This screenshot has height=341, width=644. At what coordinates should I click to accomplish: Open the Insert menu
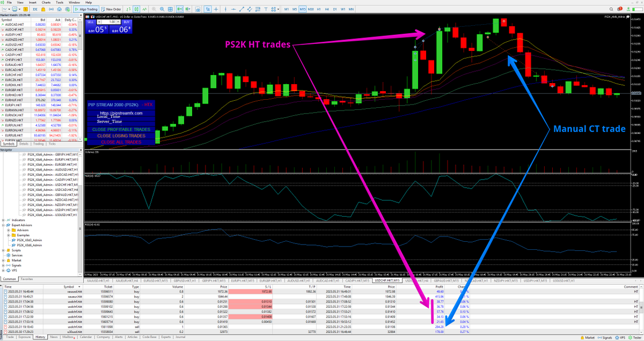33,3
